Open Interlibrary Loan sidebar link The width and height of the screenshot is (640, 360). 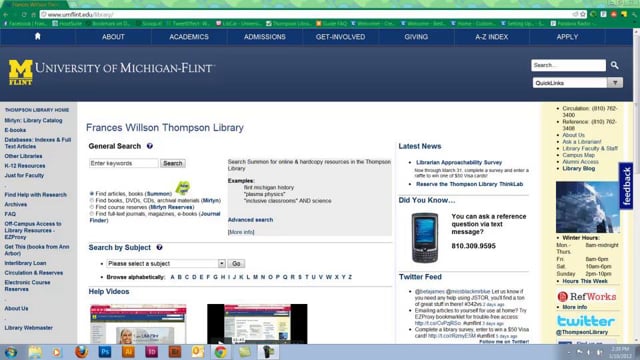pos(25,263)
